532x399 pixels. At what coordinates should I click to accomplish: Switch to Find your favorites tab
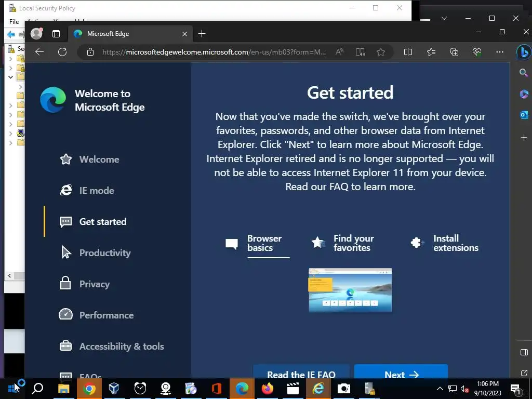click(x=343, y=243)
